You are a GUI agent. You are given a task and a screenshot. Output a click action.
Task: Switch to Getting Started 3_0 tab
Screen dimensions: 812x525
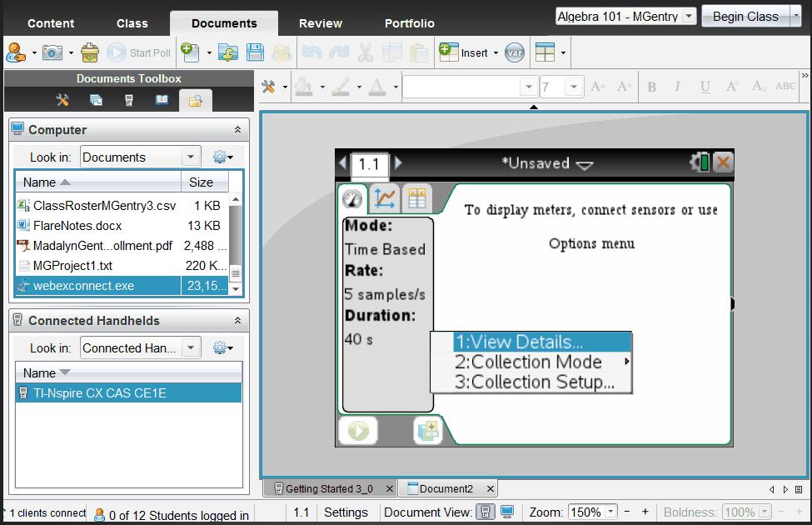pyautogui.click(x=328, y=488)
